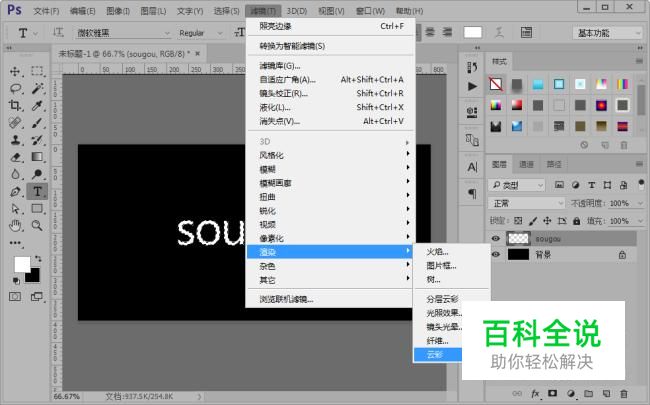Open the layer filter 类型 dropdown
Screen dimensions: 650x405
pyautogui.click(x=517, y=185)
